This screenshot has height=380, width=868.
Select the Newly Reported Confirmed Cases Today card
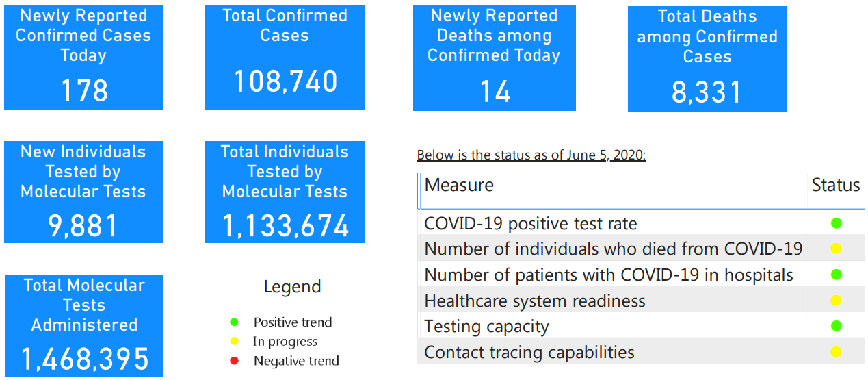coord(83,57)
